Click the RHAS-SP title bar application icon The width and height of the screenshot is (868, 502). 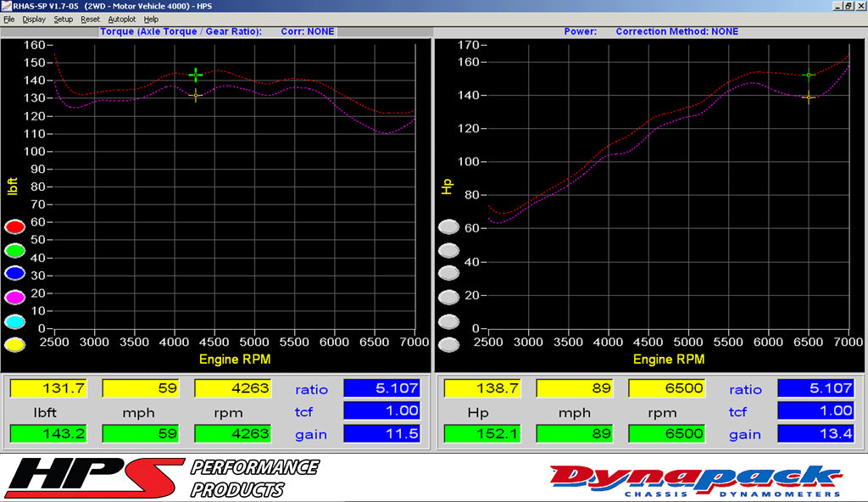coord(7,5)
